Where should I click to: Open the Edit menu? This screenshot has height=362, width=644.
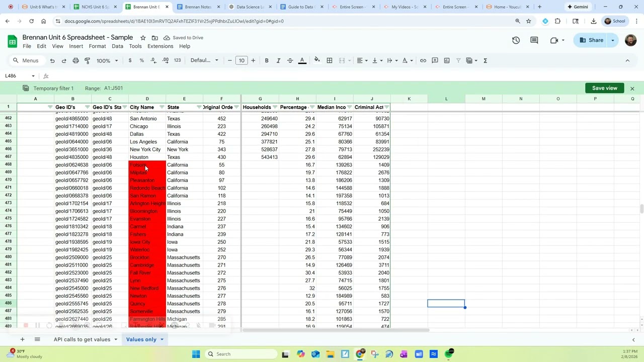click(41, 46)
